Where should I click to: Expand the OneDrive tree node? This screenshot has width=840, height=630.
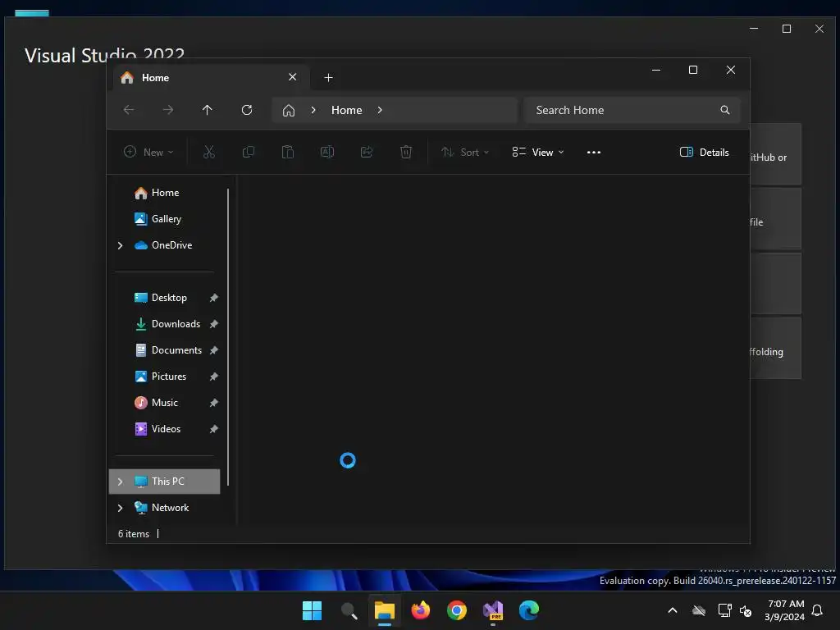click(x=120, y=245)
